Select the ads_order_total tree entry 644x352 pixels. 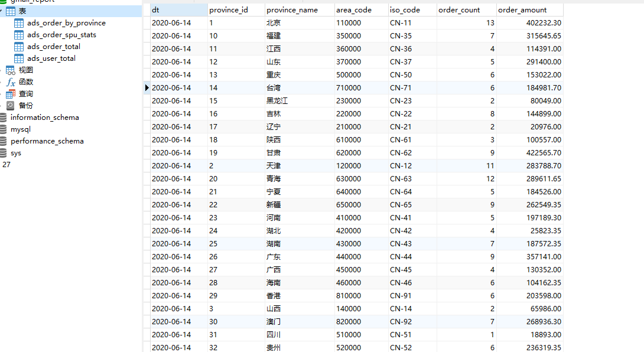[53, 47]
